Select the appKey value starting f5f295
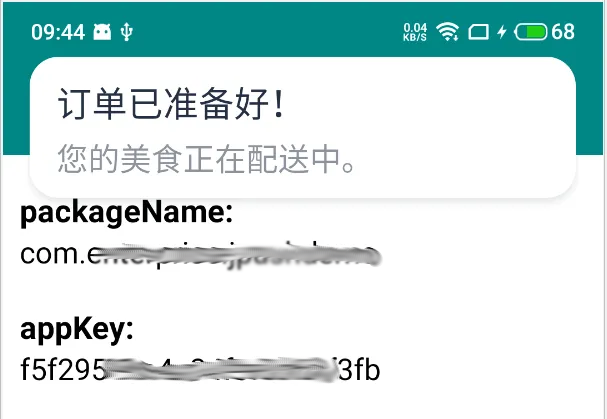 coord(200,369)
